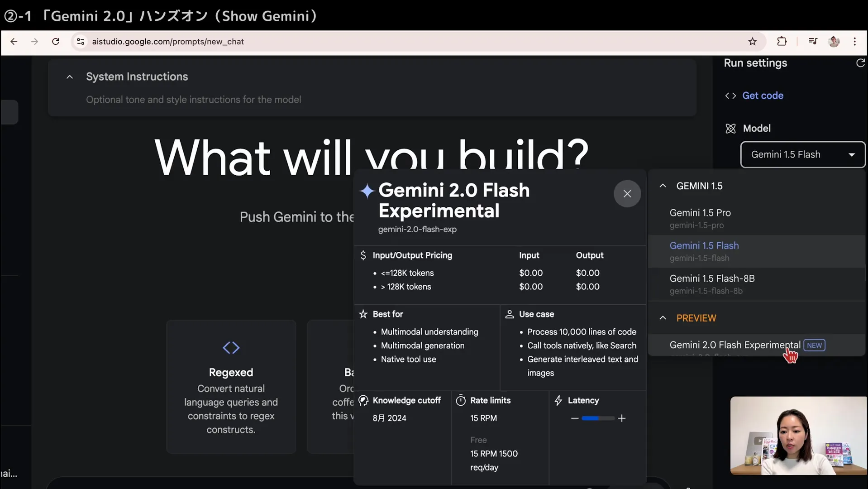The width and height of the screenshot is (868, 489).
Task: Click the Use case person icon
Action: [x=509, y=314]
